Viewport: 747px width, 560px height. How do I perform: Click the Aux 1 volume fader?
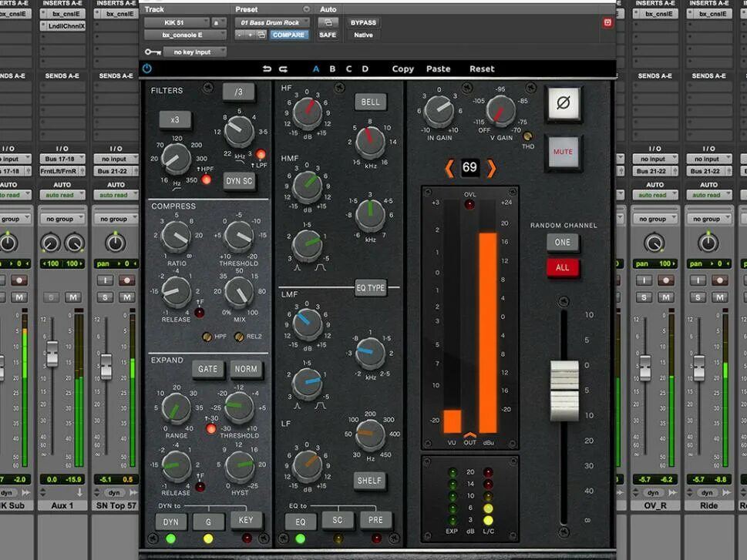pyautogui.click(x=52, y=354)
